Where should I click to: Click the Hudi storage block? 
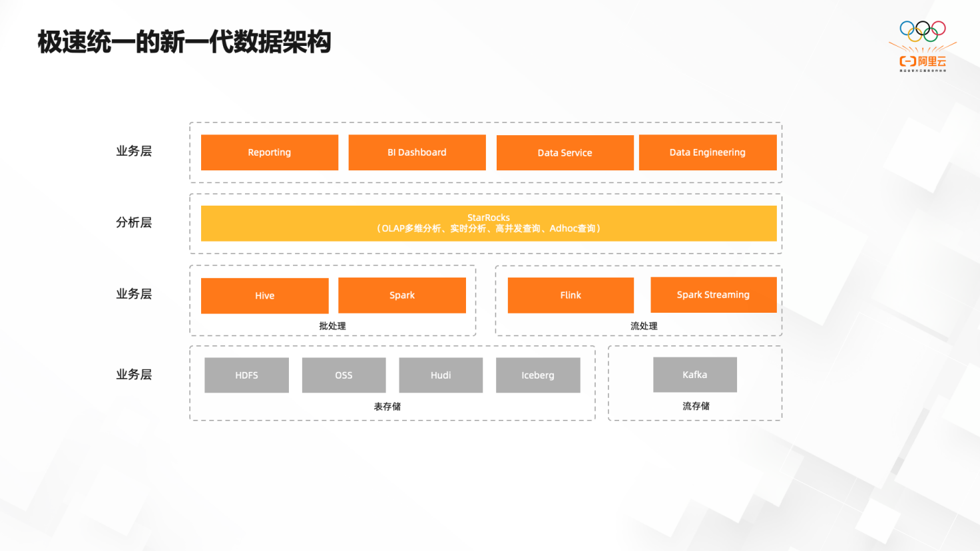coord(441,375)
